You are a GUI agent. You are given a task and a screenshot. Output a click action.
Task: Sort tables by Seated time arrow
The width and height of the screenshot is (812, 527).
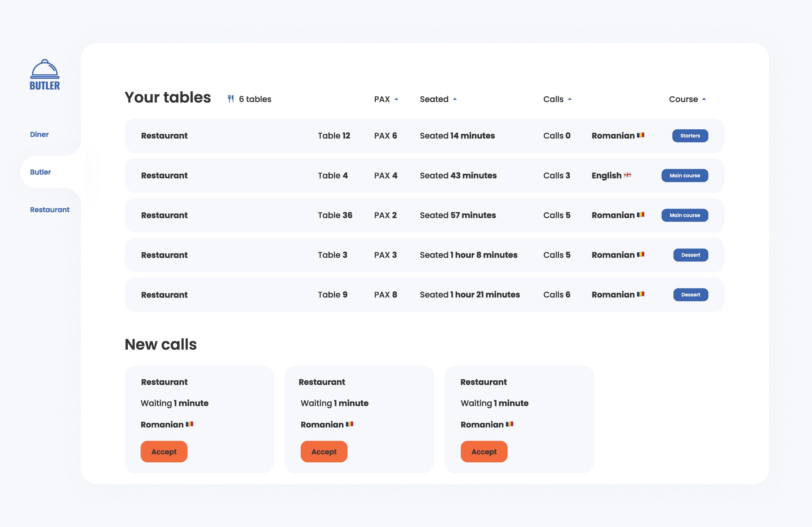(455, 99)
